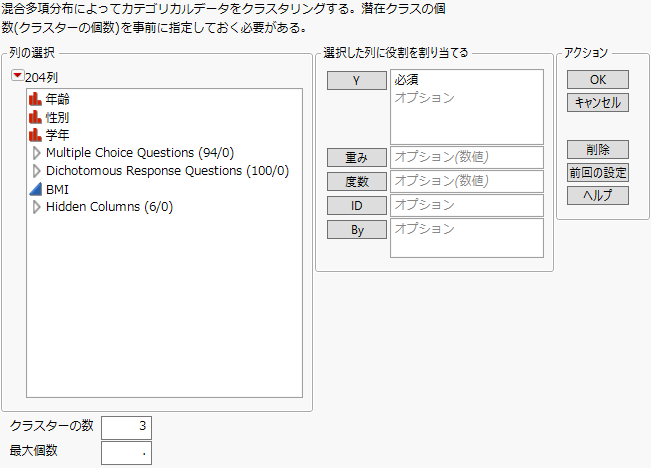Click the nominal icon next to 性別

pos(38,117)
